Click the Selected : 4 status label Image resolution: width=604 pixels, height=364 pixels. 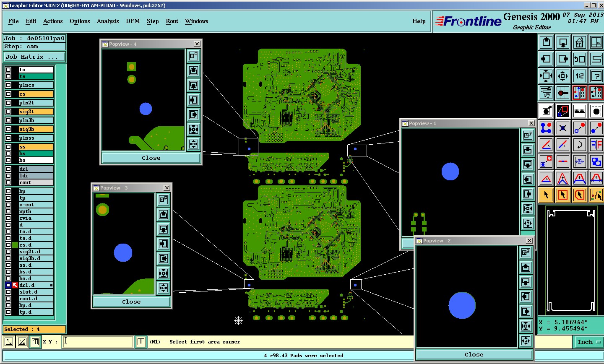(x=34, y=329)
